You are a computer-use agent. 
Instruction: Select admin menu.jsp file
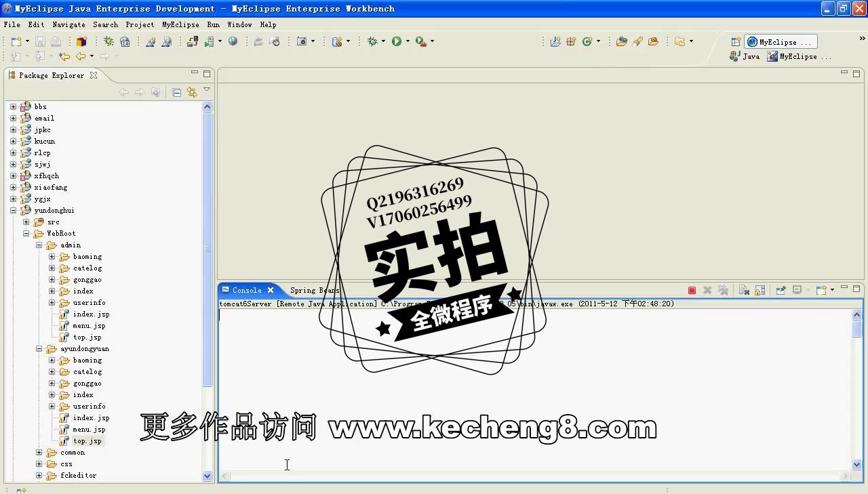click(x=89, y=325)
